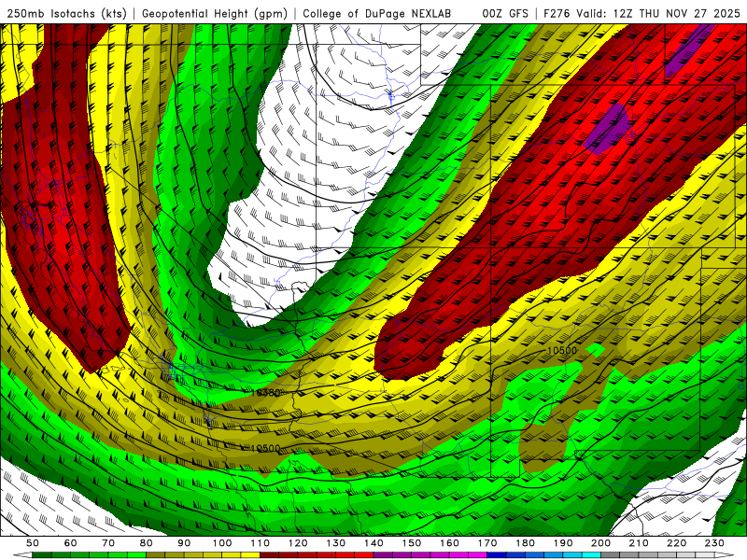747x560 pixels.
Task: Click 'College of DuPage NEXLAB' header text
Action: (x=376, y=13)
